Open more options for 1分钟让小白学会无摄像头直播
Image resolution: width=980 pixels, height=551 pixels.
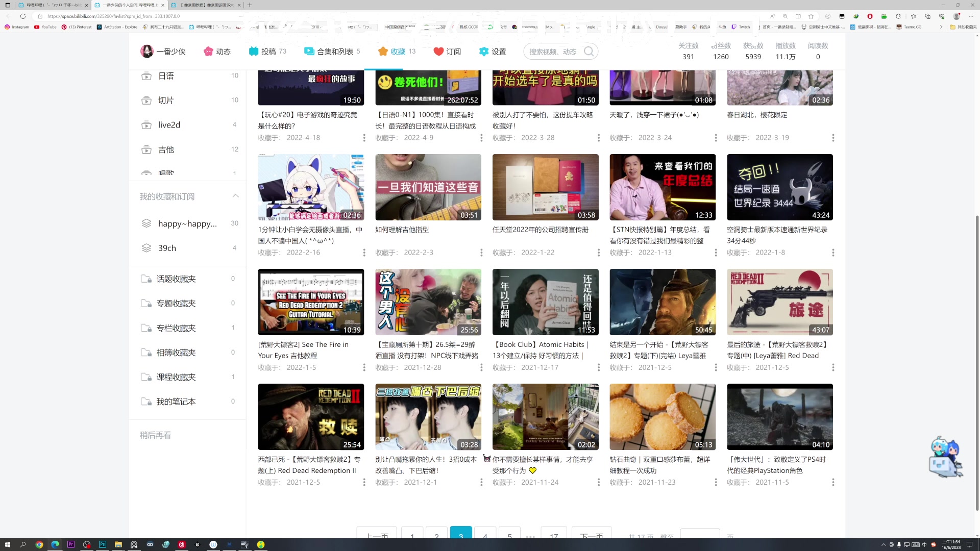coord(364,253)
